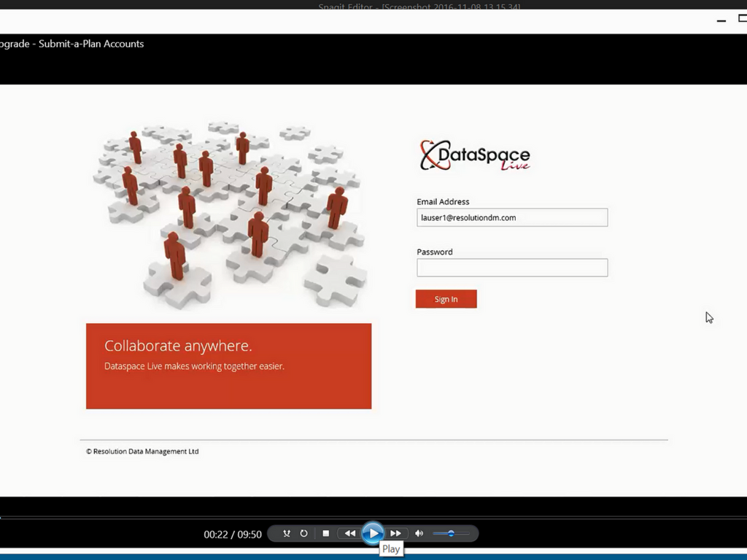Image resolution: width=747 pixels, height=560 pixels.
Task: Click the "© Resolution Data Management Ltd" footer
Action: (142, 451)
